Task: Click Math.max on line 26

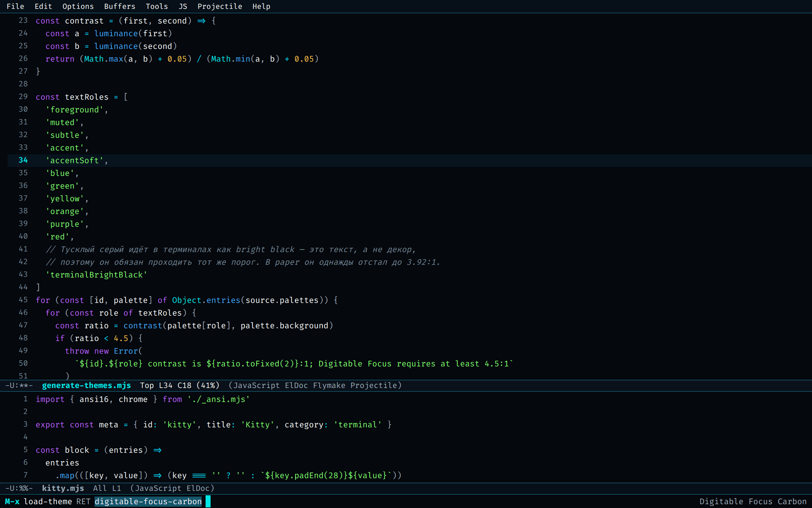Action: 104,59
